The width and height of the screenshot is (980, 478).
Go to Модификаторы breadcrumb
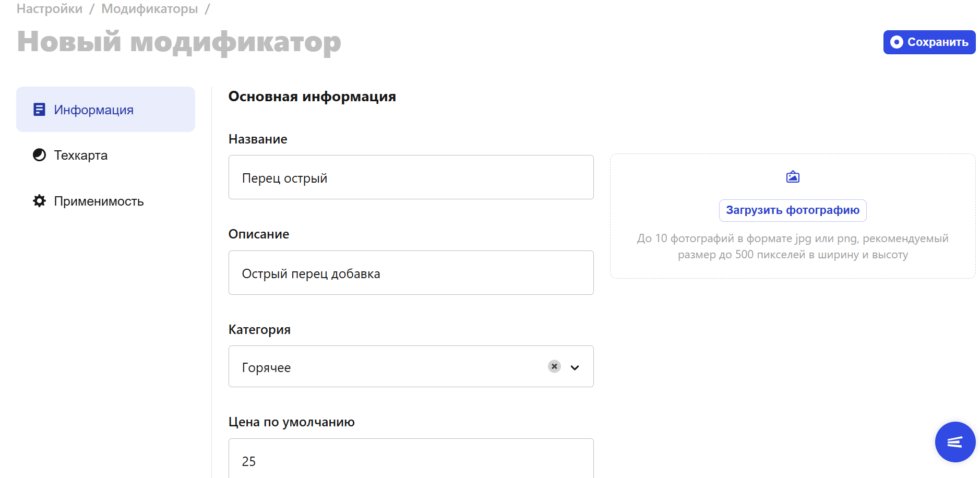click(x=149, y=8)
